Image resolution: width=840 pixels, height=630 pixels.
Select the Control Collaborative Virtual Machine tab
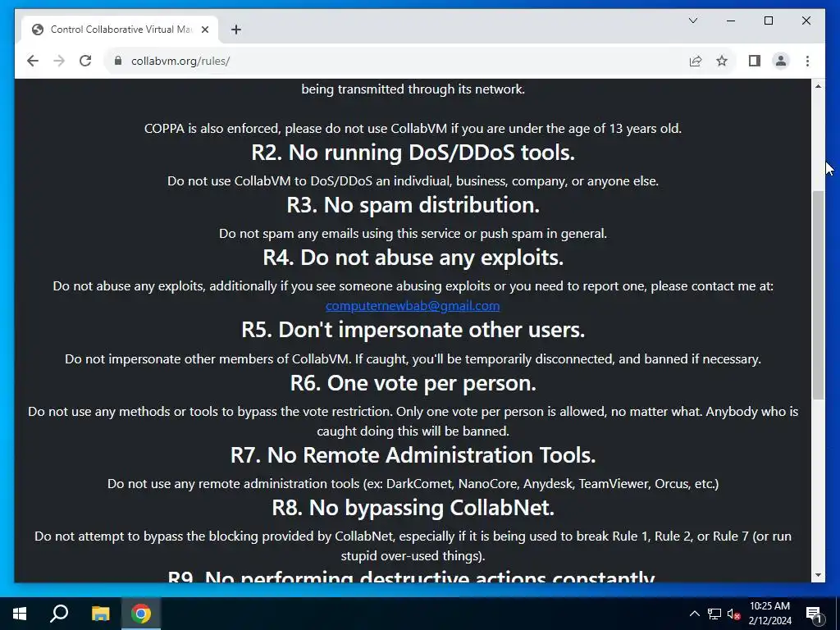point(120,30)
